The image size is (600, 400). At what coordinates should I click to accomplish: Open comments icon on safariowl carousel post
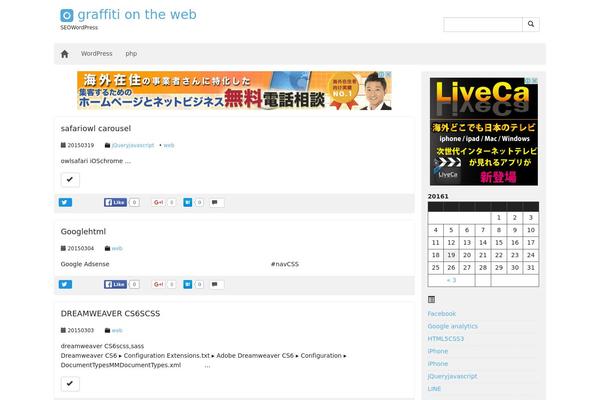[217, 202]
